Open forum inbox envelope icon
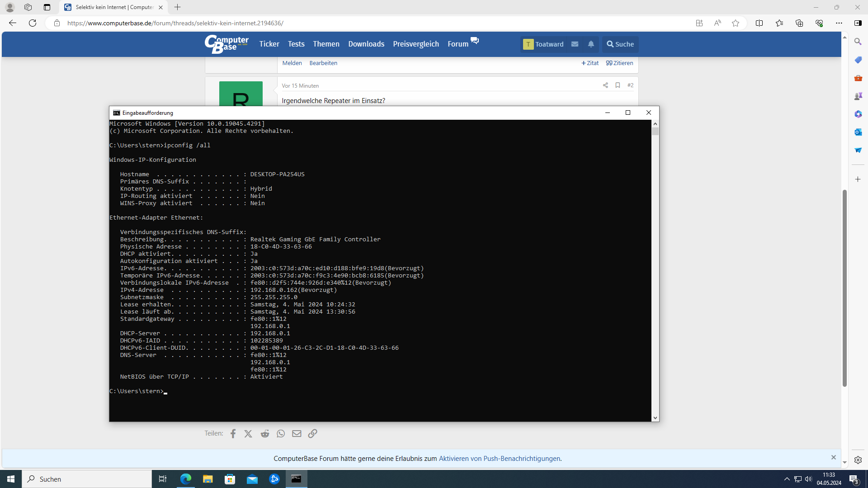The width and height of the screenshot is (868, 488). click(x=575, y=44)
